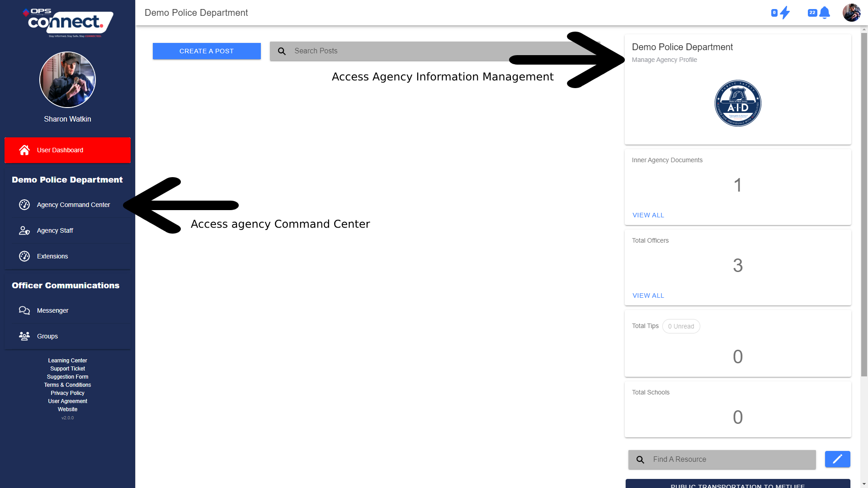The width and height of the screenshot is (868, 488).
Task: Click the page vertical scrollbar thumb
Action: click(864, 203)
